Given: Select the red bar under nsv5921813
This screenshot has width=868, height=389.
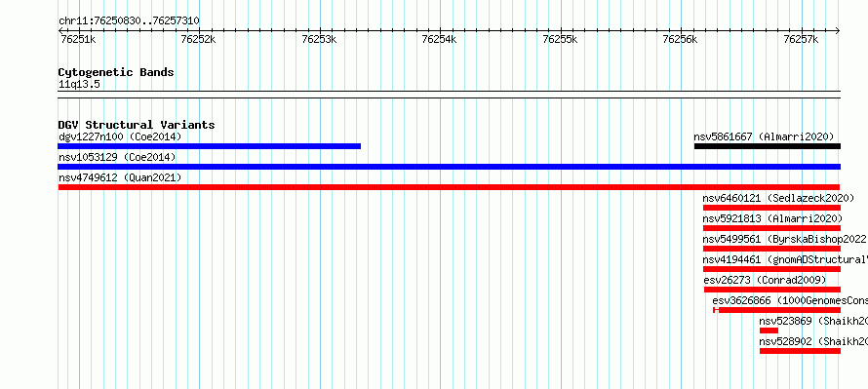Looking at the screenshot, I should [x=771, y=228].
